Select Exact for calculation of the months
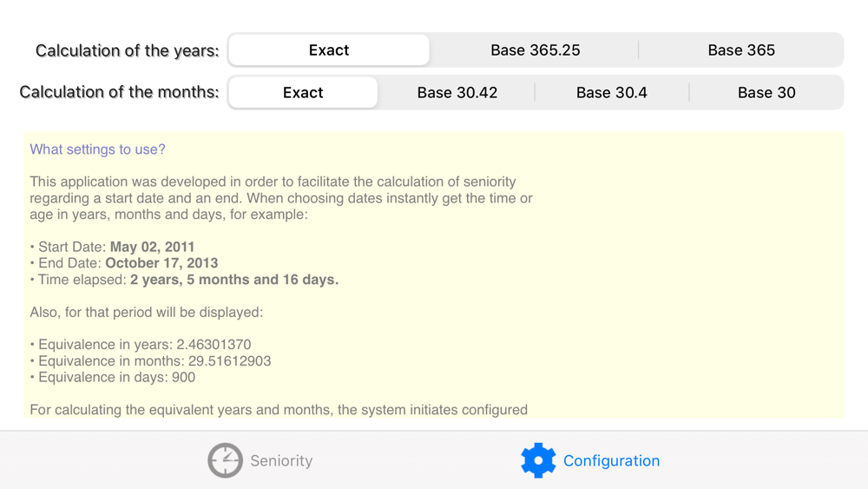 (303, 92)
